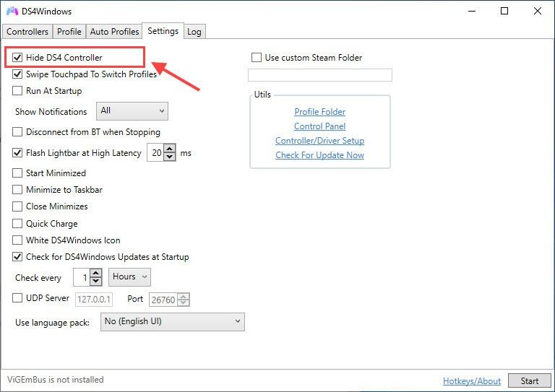Increase Flash Lightbar latency with up arrow
555x392 pixels.
(170, 149)
